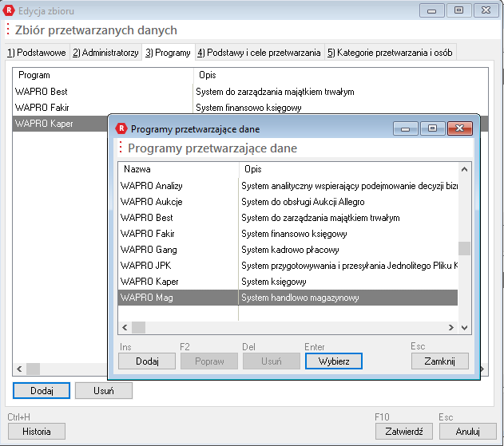504x446 pixels.
Task: Open the 4) Podstawy i cele przetwarzania tab
Action: coord(259,53)
